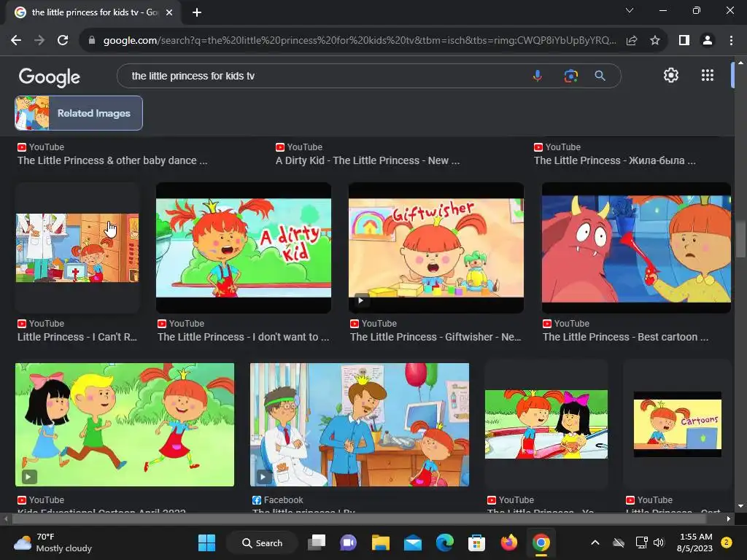Screen dimensions: 747x560
Task: Click the magnifier search button
Action: point(600,76)
